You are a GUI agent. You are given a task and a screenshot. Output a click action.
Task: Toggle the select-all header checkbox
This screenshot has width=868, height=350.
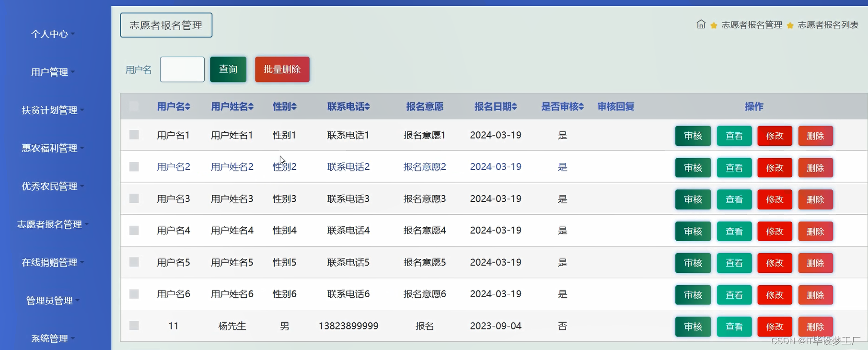134,106
